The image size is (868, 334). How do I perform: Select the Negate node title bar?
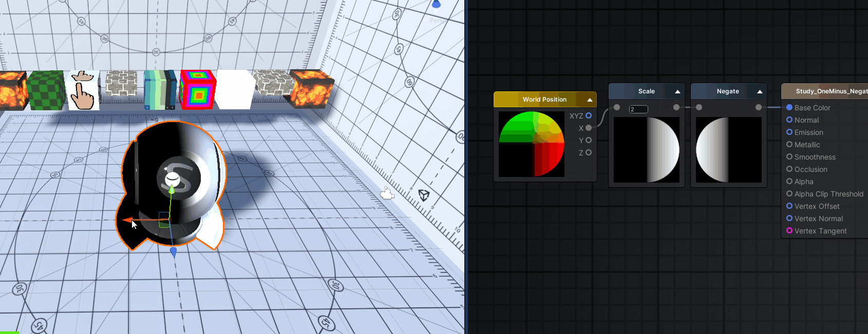click(x=728, y=91)
